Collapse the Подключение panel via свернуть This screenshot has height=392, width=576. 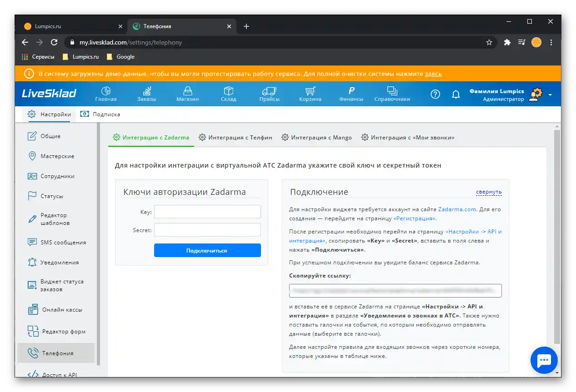click(x=488, y=192)
